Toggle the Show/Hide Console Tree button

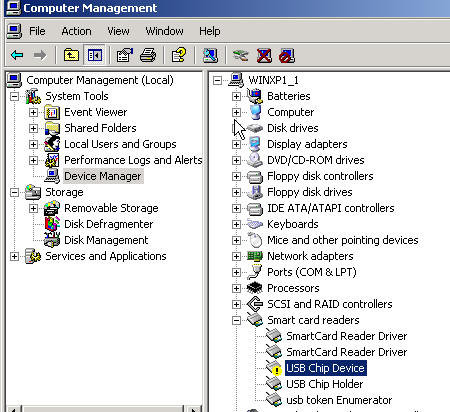coord(95,55)
